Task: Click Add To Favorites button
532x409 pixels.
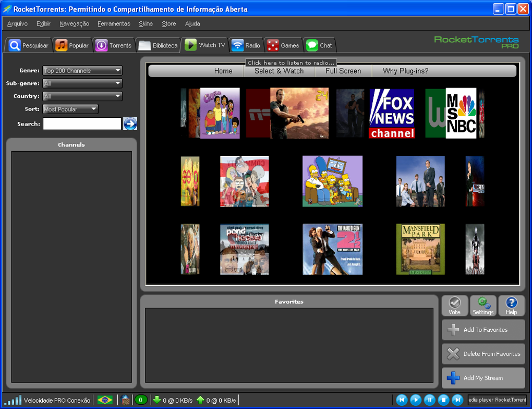Action: point(483,330)
